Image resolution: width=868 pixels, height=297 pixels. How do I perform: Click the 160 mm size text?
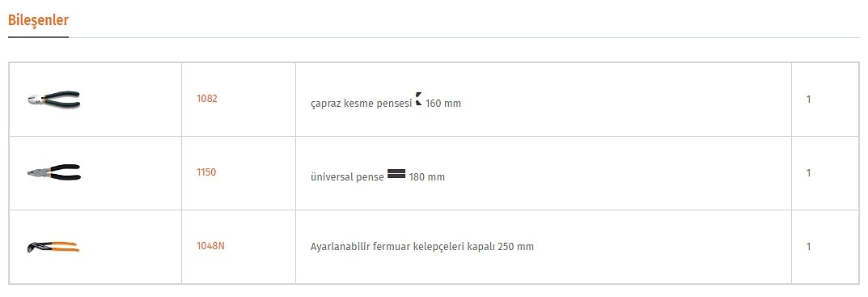(x=443, y=104)
